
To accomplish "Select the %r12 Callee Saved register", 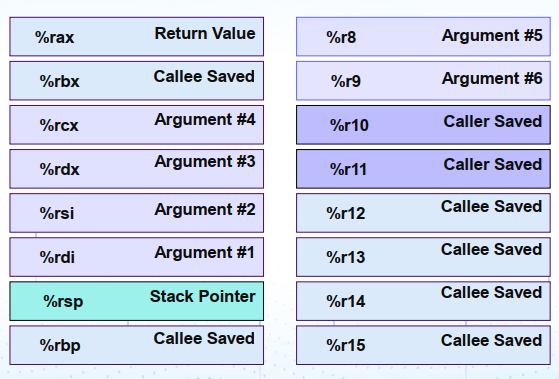I will [423, 213].
